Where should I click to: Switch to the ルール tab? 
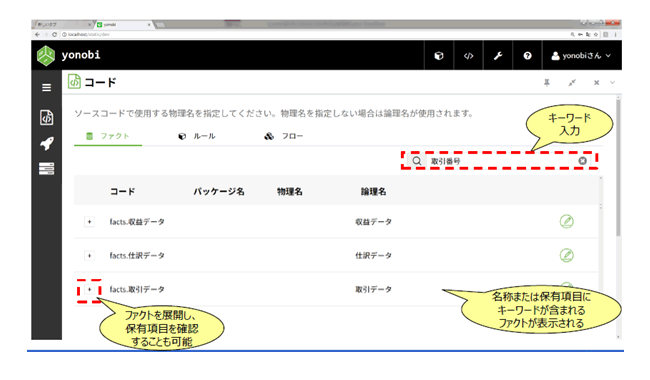[197, 136]
